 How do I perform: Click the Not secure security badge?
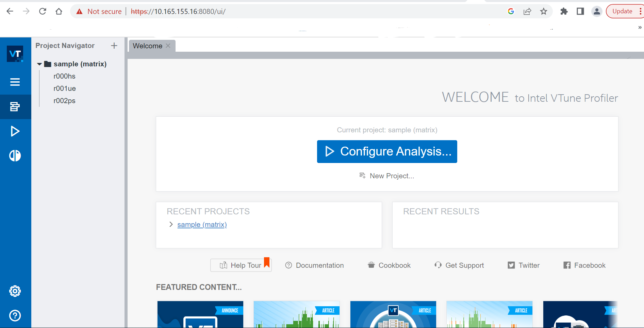[x=98, y=11]
